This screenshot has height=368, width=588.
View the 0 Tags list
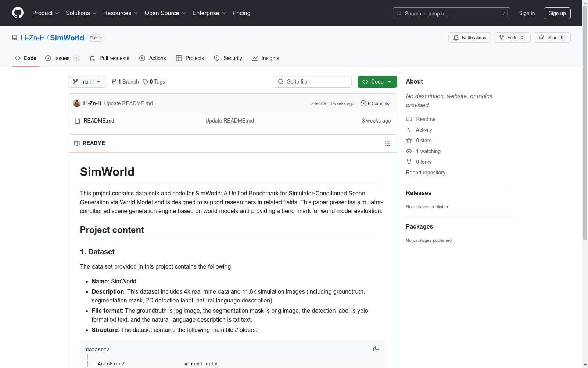click(154, 82)
